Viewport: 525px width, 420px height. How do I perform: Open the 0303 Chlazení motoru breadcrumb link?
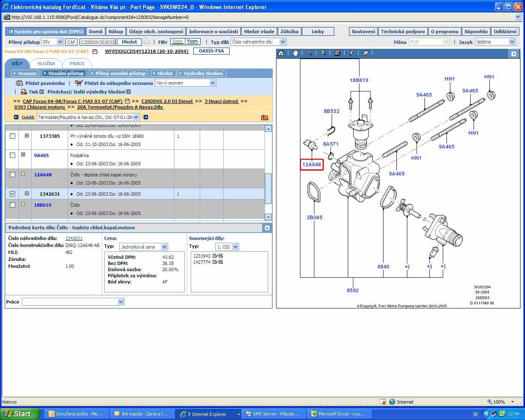40,107
